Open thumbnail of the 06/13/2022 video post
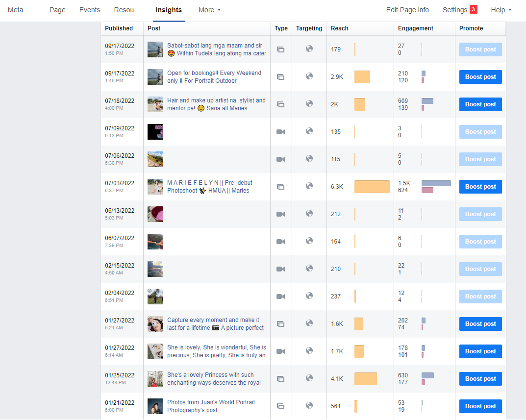Viewport: 526px width, 420px height. tap(155, 214)
